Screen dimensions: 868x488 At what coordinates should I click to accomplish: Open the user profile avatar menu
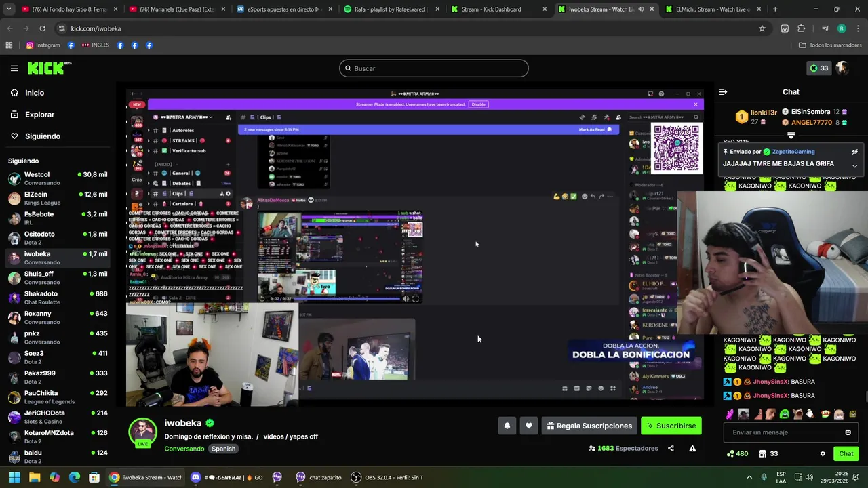842,68
